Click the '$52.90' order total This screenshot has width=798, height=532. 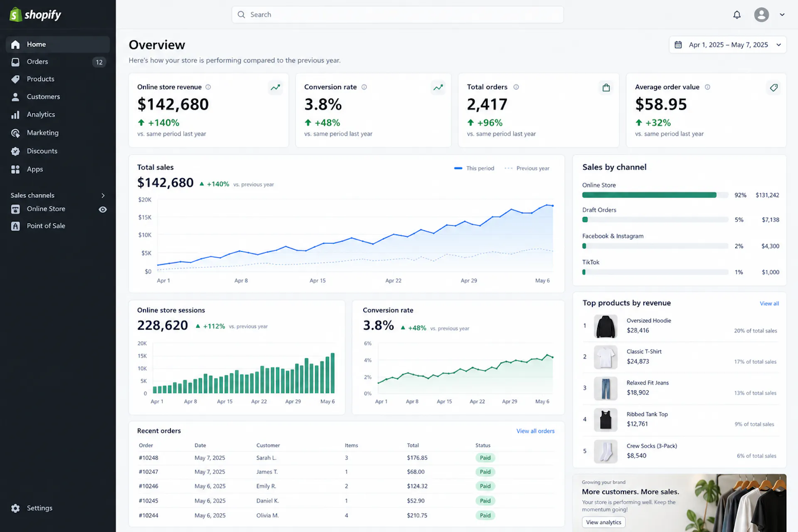coord(416,501)
